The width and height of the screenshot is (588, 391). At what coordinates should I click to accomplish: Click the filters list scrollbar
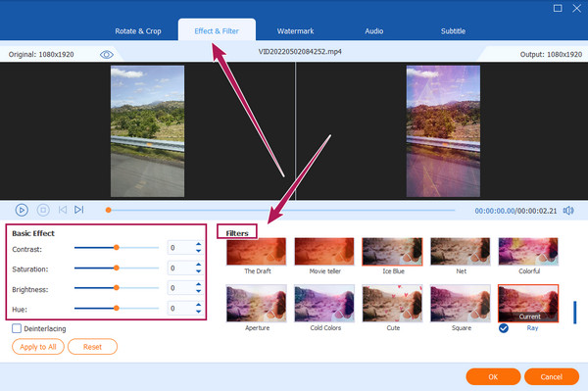[x=574, y=313]
